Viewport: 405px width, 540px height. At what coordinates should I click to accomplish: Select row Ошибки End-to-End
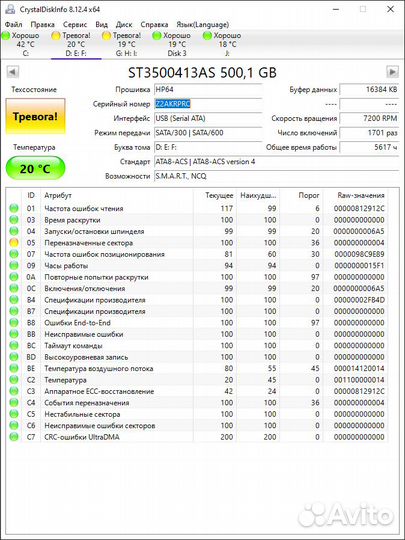click(197, 322)
